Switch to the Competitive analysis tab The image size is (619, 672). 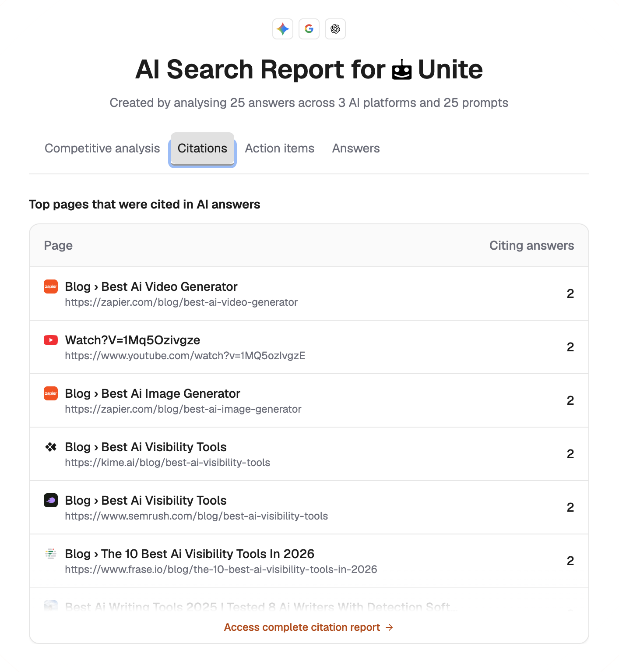click(x=102, y=149)
